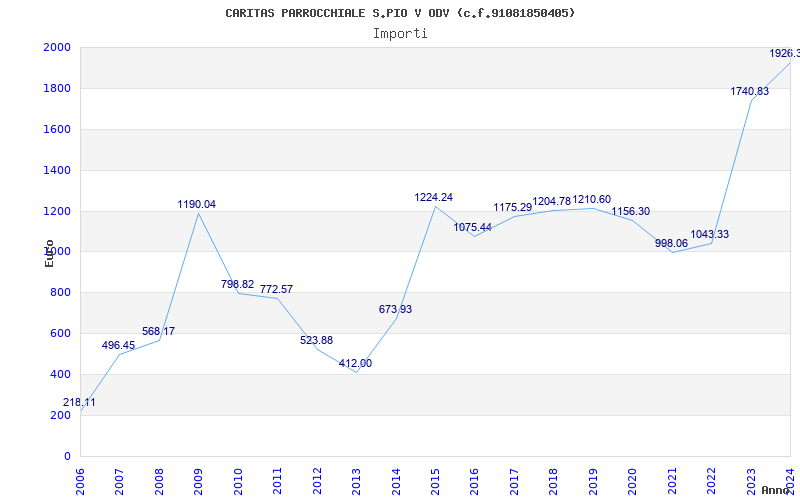Click the 0 value on y-axis
The image size is (800, 500).
tap(67, 456)
